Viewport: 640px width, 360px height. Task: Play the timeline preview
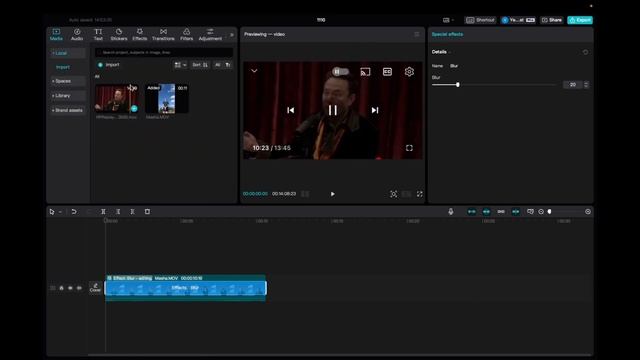(x=332, y=194)
